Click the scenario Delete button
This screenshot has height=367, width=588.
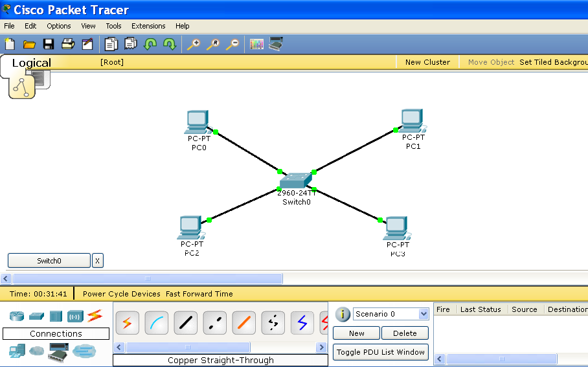(x=405, y=333)
